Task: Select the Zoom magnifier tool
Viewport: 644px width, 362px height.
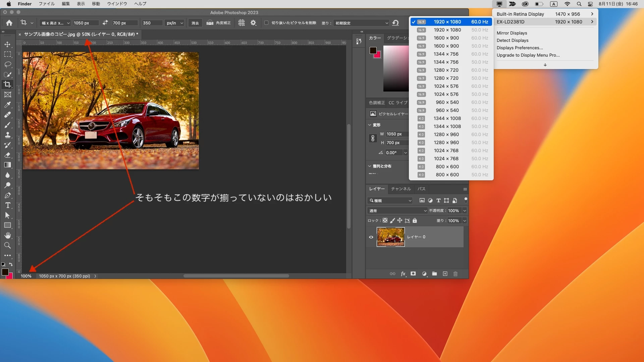Action: click(7, 245)
